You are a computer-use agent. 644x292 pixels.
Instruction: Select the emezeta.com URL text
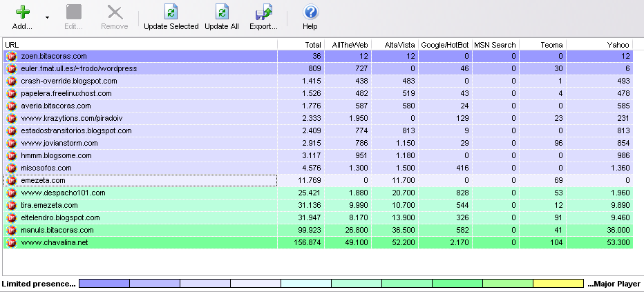point(43,180)
